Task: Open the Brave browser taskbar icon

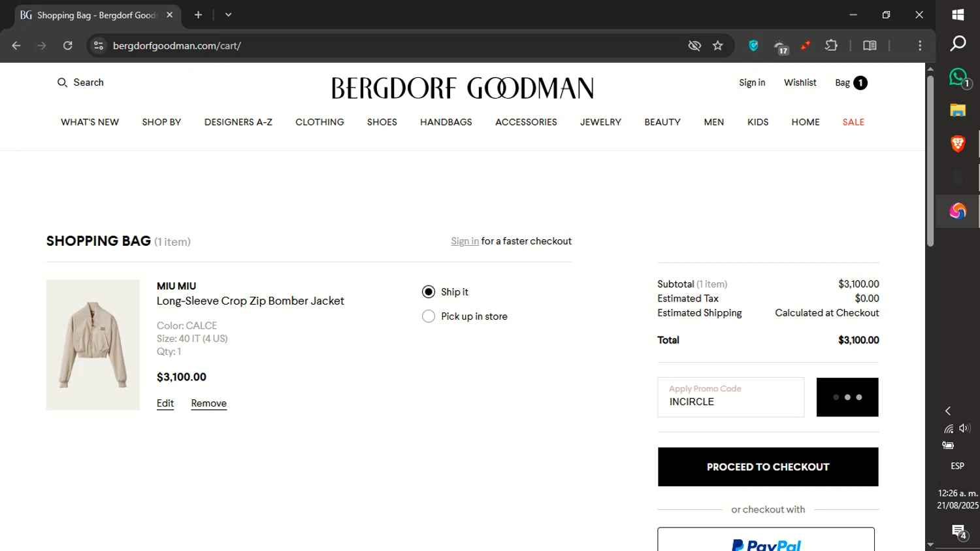Action: (x=958, y=144)
